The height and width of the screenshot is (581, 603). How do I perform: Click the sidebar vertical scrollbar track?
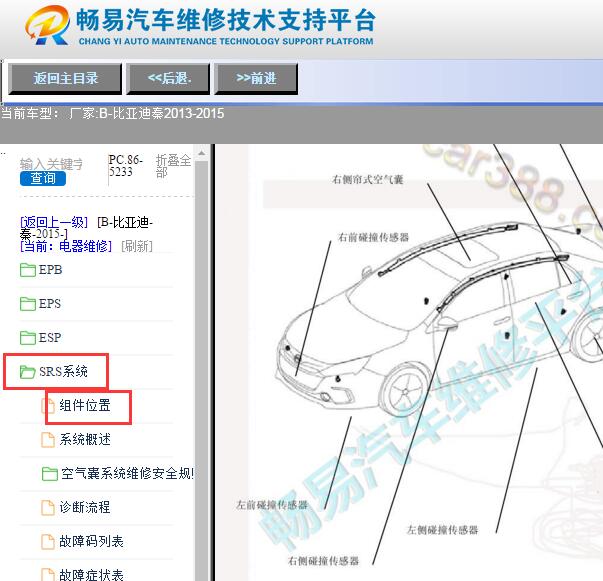[x=202, y=369]
